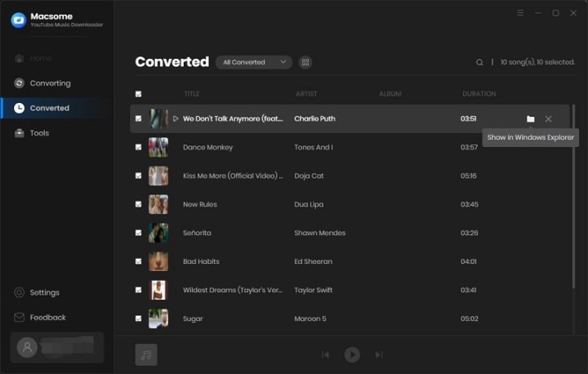Screen dimensions: 588x374
Task: Select the Señorita song title
Action: pos(197,233)
